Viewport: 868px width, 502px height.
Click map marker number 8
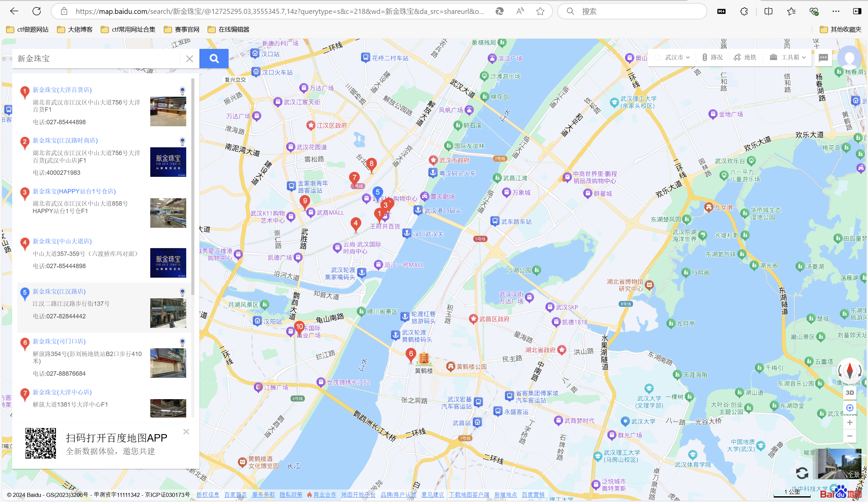coord(371,165)
